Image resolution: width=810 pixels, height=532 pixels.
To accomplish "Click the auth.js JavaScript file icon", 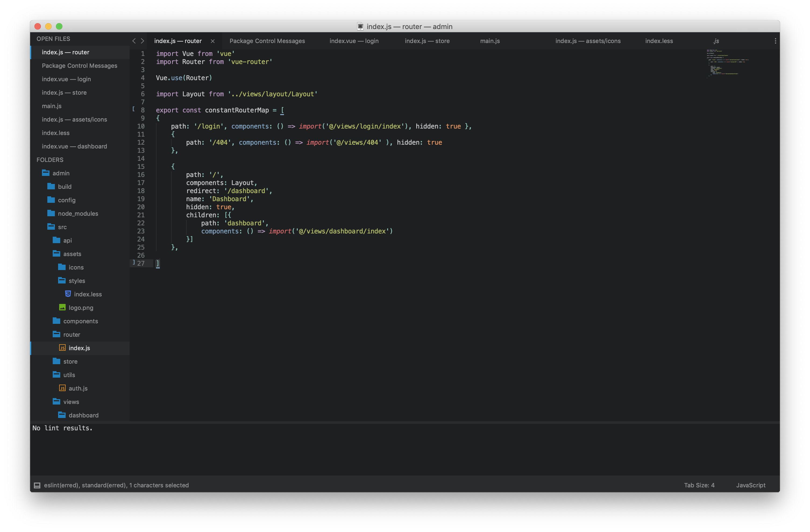I will pyautogui.click(x=62, y=388).
